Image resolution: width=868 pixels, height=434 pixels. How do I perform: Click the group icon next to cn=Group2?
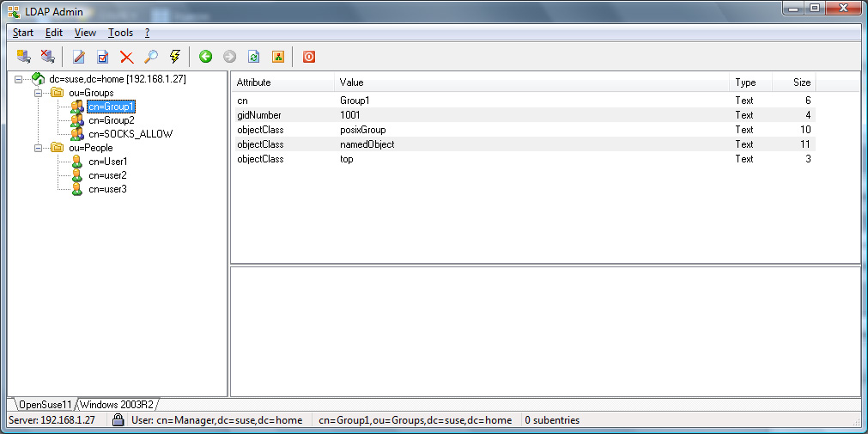point(77,120)
